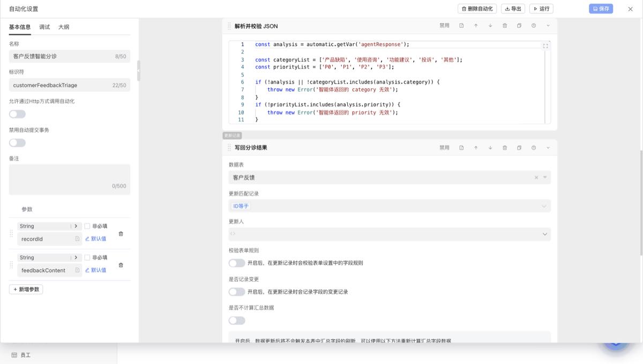The height and width of the screenshot is (364, 643).
Task: Open help for 解析并校验 JSON step
Action: tap(534, 26)
